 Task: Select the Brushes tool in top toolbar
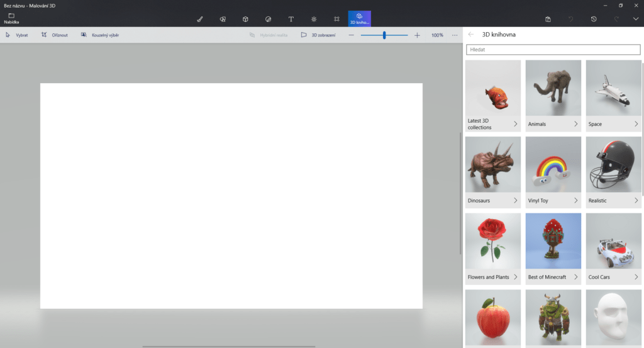pyautogui.click(x=200, y=19)
